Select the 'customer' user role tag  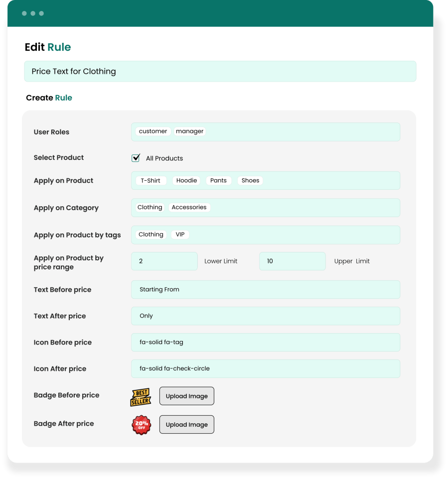tap(153, 131)
